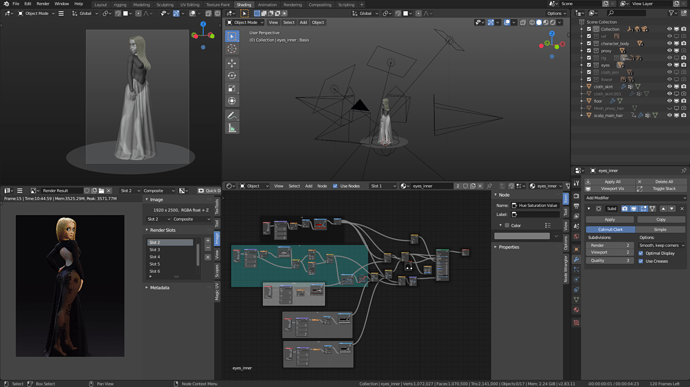Hide floor object via eye icon
The image size is (690, 387).
(x=669, y=101)
